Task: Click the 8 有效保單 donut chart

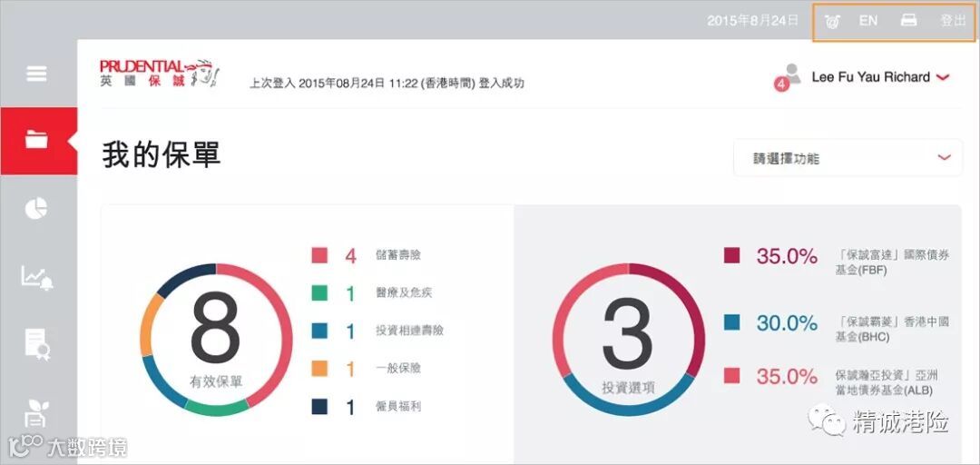Action: pos(216,340)
